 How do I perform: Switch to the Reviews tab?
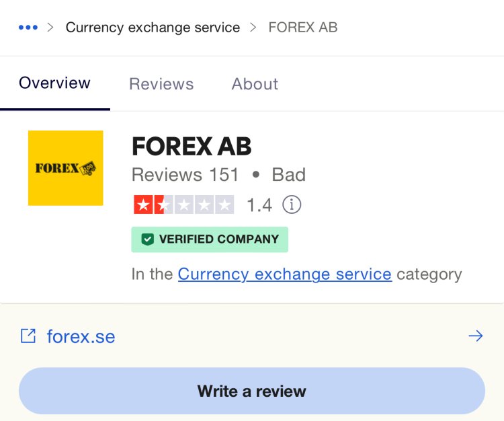[161, 84]
